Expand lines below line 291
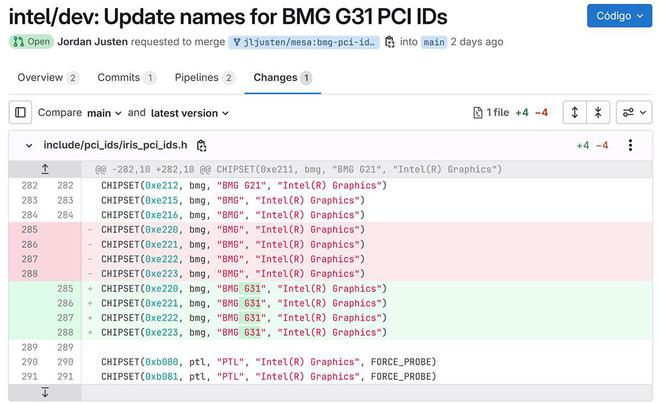 point(45,392)
